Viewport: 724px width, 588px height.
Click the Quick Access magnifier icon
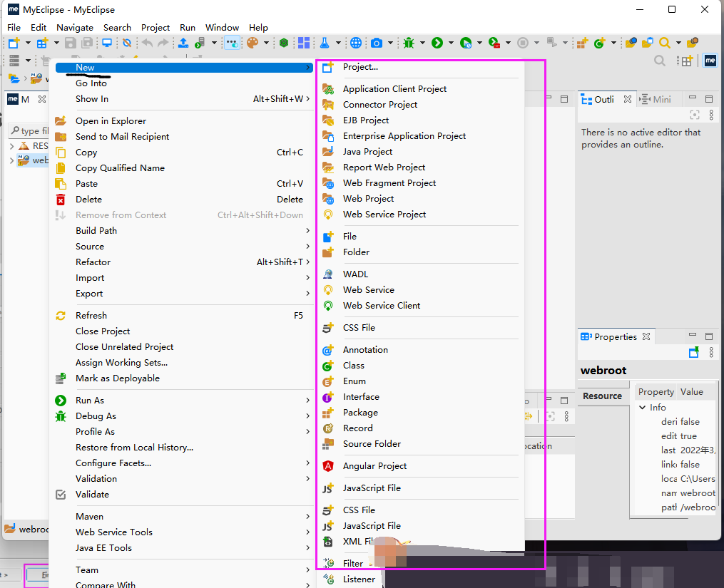click(660, 61)
